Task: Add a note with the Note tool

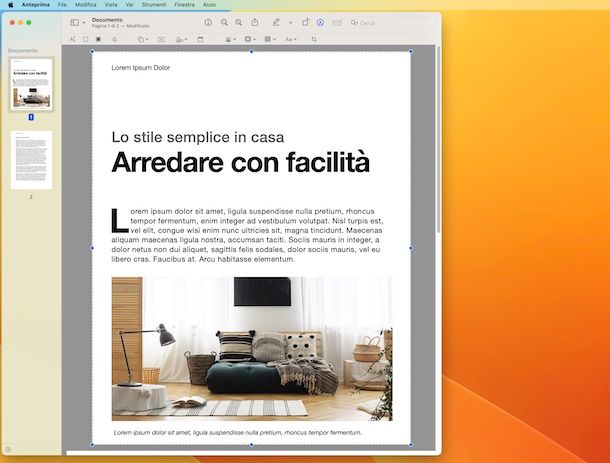Action: click(x=200, y=39)
